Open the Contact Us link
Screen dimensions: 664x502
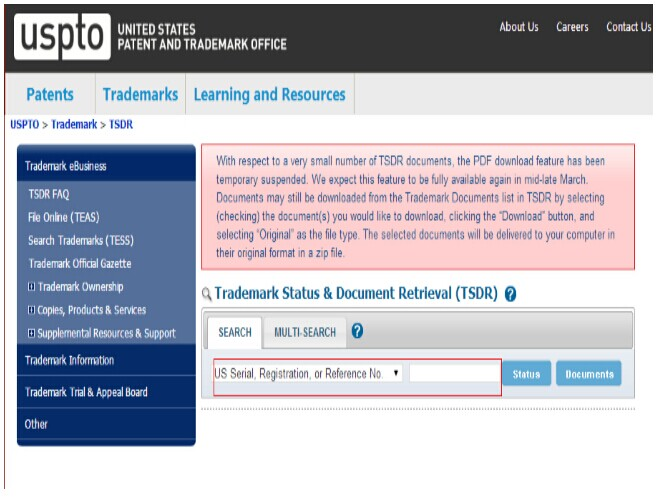(628, 27)
